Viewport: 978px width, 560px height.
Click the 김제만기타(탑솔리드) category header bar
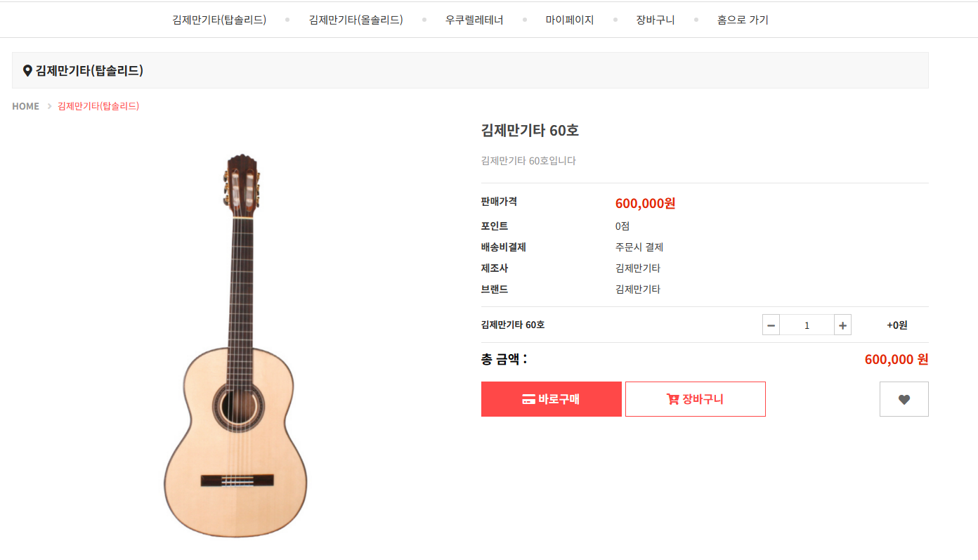[469, 70]
